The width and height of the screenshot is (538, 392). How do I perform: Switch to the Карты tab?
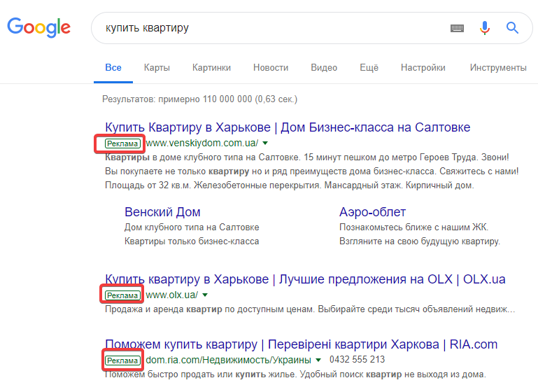coord(157,68)
